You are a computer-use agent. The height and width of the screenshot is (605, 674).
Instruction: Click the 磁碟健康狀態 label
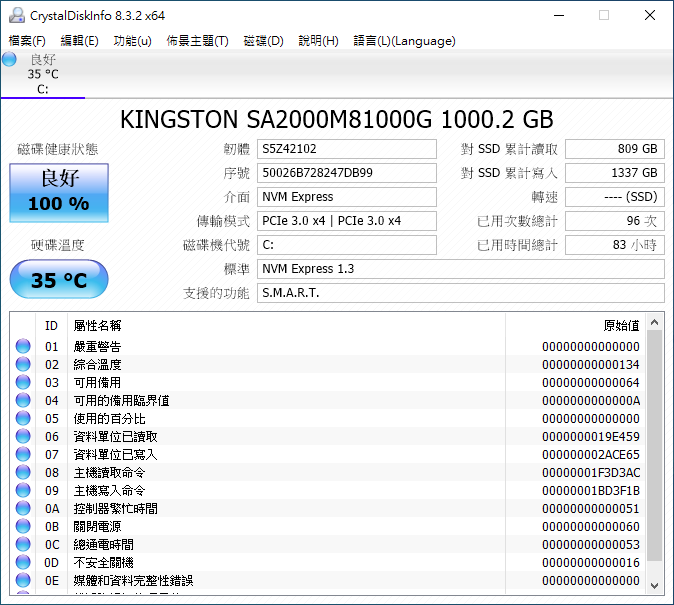(58, 149)
